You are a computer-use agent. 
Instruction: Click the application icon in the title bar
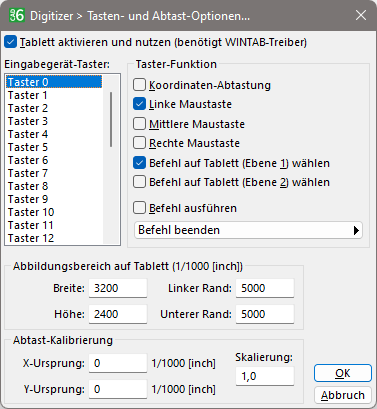(x=16, y=15)
